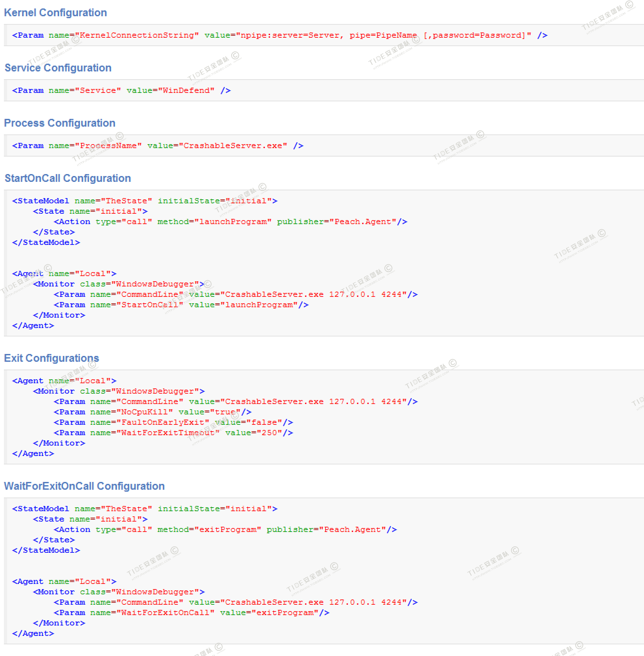Click the KernelConnectionString parameter name
644x656 pixels.
[137, 35]
